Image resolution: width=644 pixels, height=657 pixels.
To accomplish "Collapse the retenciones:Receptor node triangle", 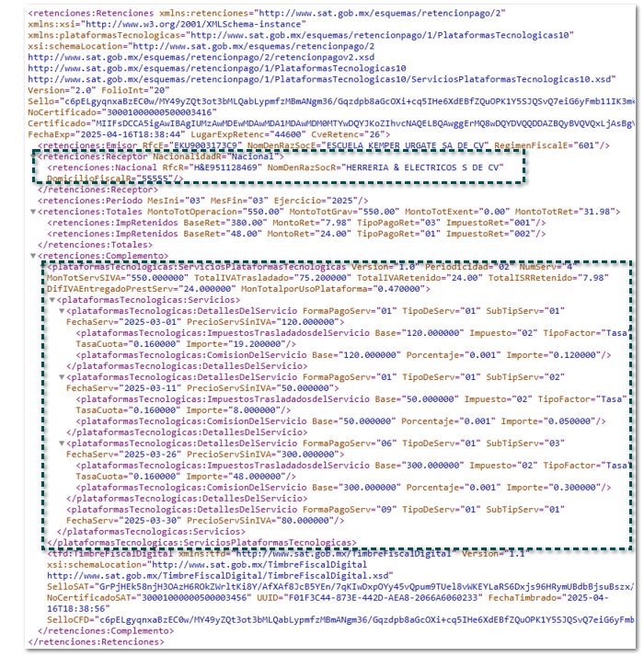I will pos(33,156).
